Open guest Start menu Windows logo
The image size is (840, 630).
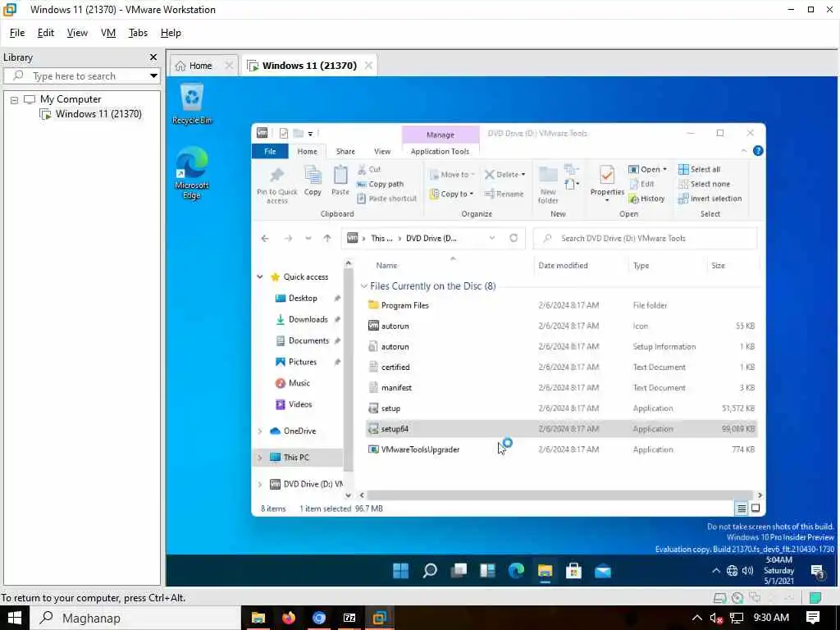point(400,571)
